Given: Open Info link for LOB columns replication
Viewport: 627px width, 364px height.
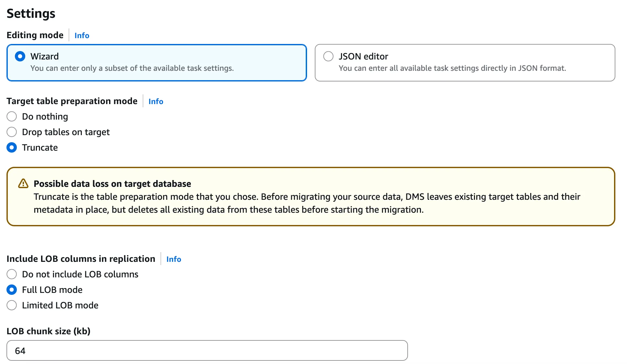Looking at the screenshot, I should [x=173, y=259].
